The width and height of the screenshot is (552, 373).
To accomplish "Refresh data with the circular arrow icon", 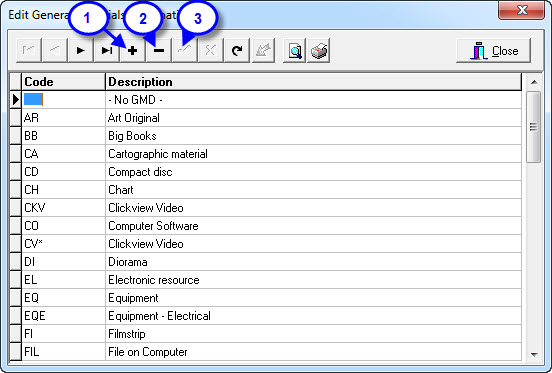I will [x=237, y=51].
